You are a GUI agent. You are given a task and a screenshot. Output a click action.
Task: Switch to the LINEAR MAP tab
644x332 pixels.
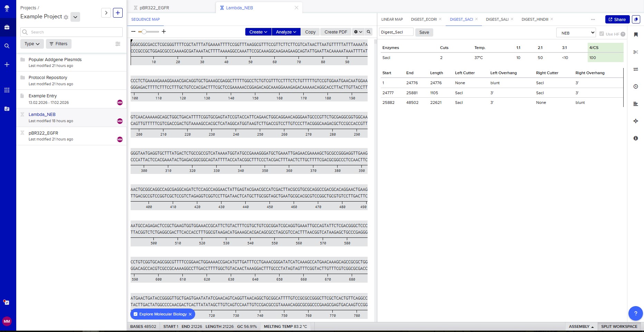pos(392,19)
